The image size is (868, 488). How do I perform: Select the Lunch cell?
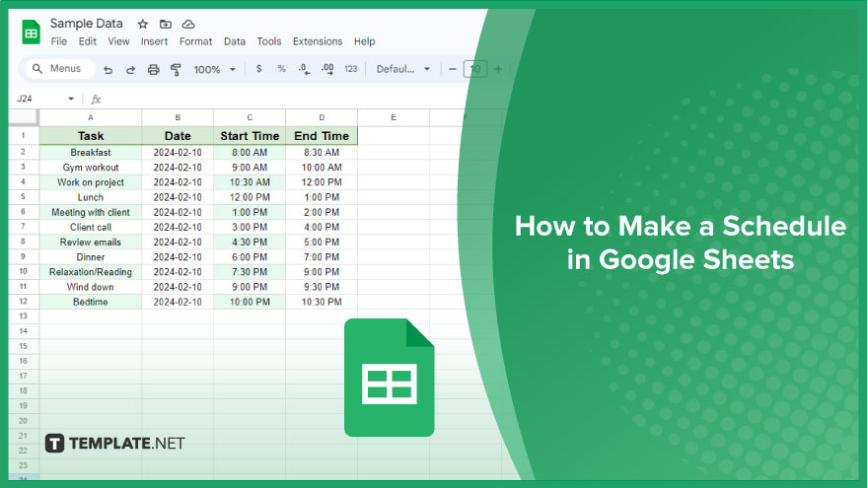pyautogui.click(x=90, y=197)
